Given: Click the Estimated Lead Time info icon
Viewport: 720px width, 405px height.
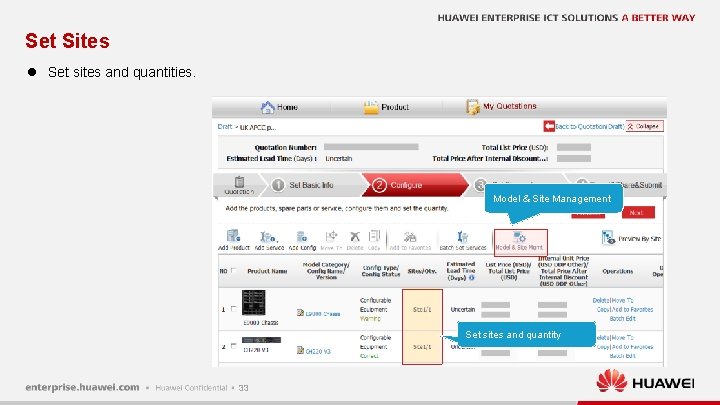Looking at the screenshot, I should point(472,278).
